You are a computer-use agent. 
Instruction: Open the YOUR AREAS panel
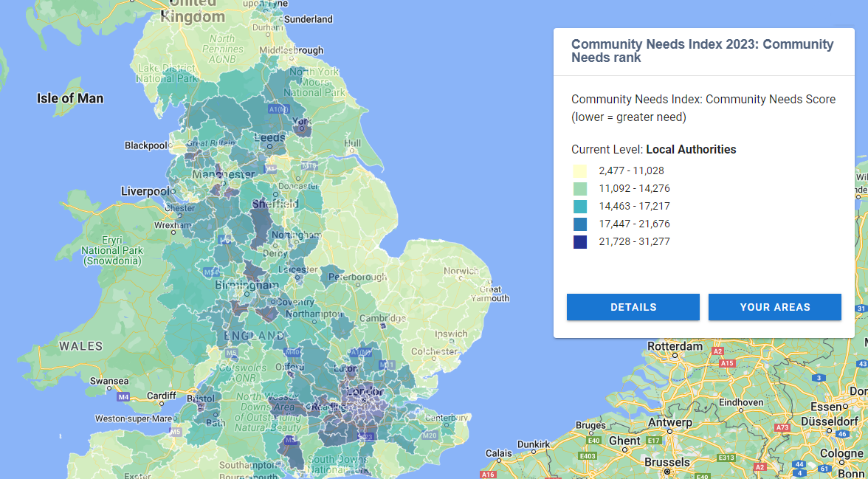775,307
